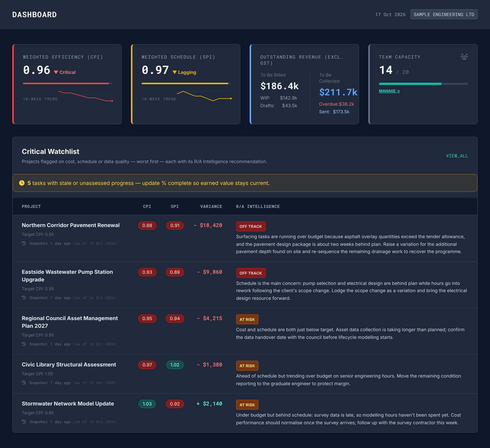This screenshot has width=490, height=448.
Task: Click the red CPI progress bar
Action: pyautogui.click(x=67, y=83)
